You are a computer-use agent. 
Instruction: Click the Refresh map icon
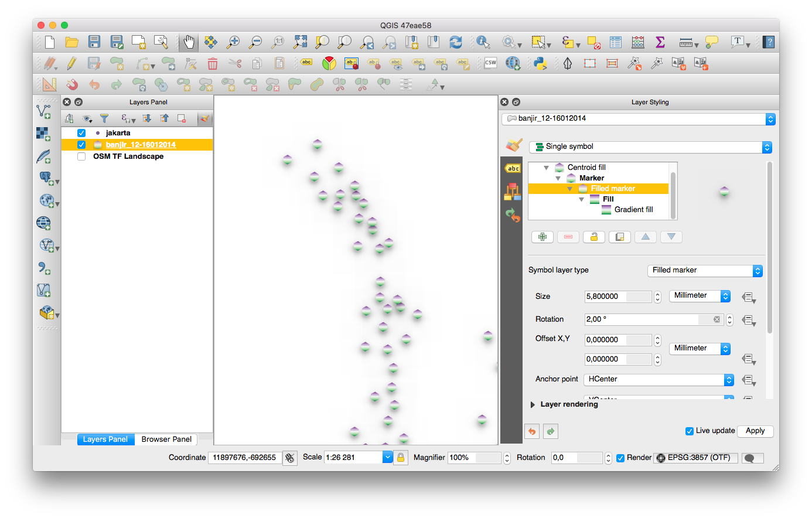pos(456,42)
